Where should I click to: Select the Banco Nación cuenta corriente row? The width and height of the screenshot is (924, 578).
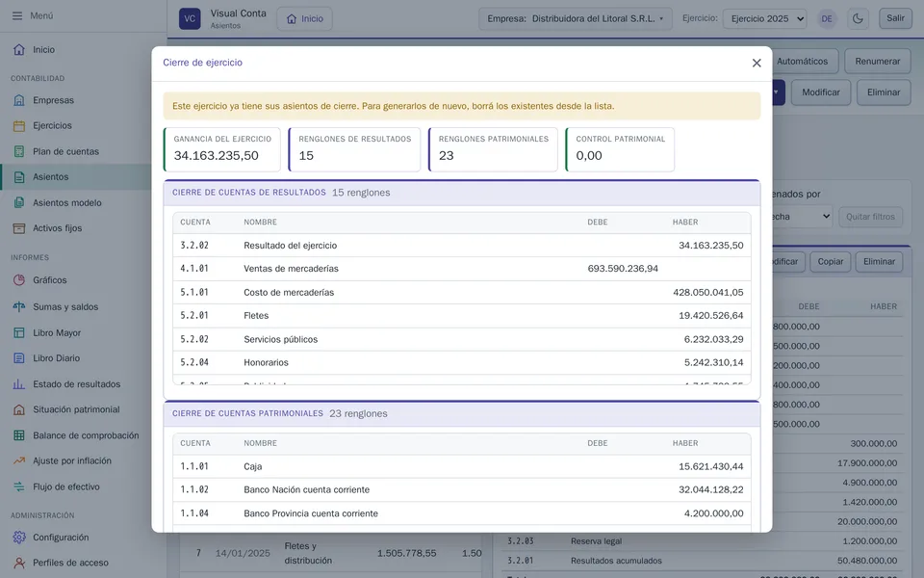pos(461,490)
